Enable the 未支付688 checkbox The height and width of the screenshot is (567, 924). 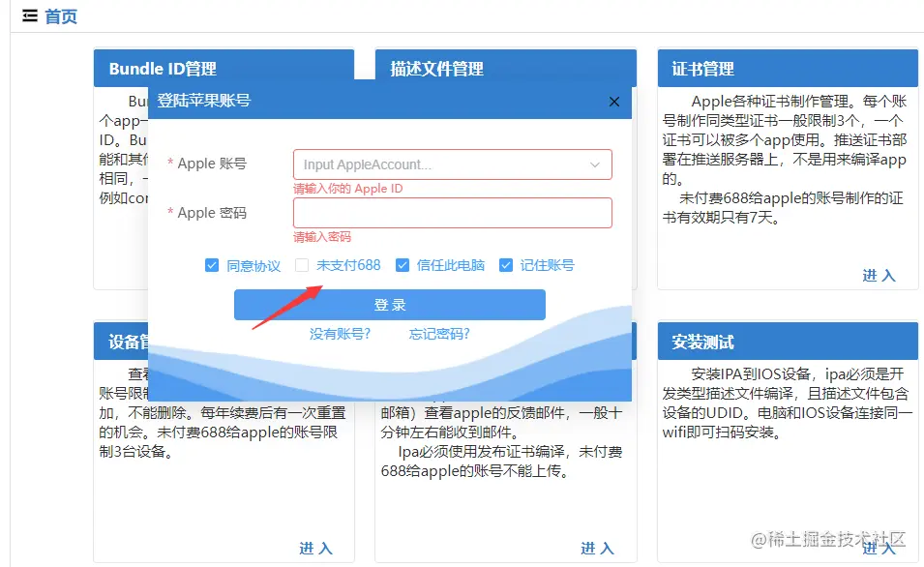[302, 265]
